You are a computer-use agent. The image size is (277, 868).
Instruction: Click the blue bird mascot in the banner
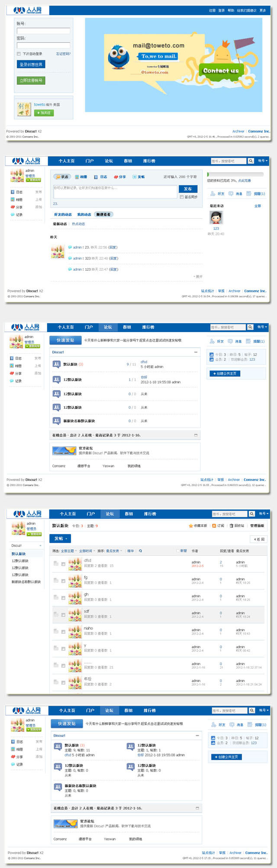[118, 57]
